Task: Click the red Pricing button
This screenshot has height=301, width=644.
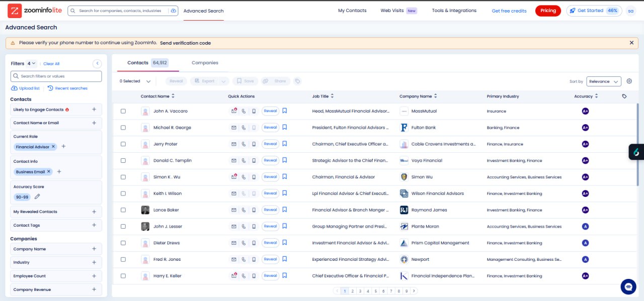Action: (548, 11)
